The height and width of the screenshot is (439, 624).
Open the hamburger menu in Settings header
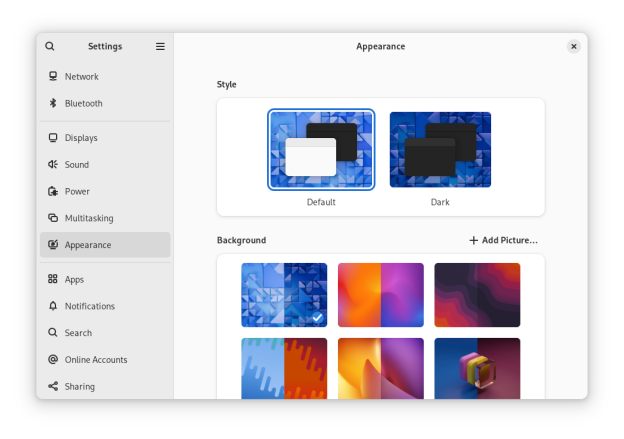160,46
